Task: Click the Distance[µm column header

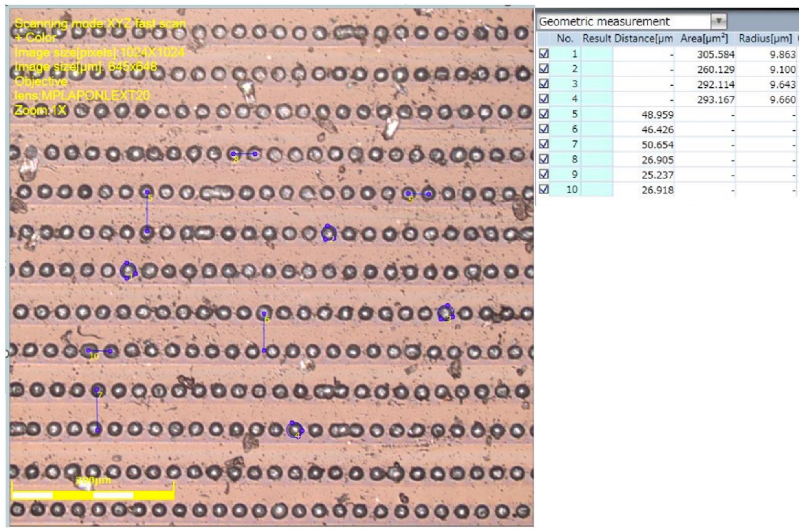Action: click(x=644, y=39)
